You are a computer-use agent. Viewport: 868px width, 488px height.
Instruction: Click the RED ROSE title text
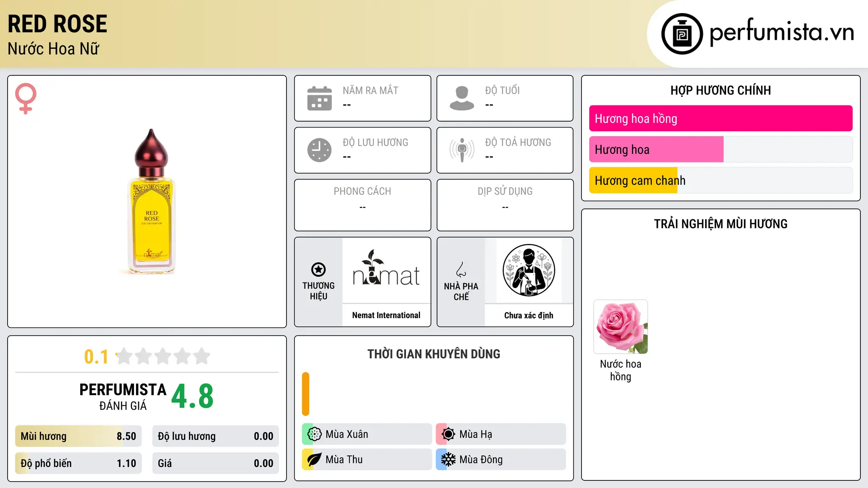(x=57, y=24)
